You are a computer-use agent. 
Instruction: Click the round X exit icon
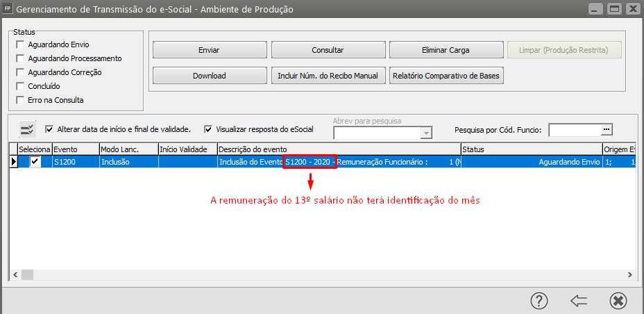(x=618, y=301)
